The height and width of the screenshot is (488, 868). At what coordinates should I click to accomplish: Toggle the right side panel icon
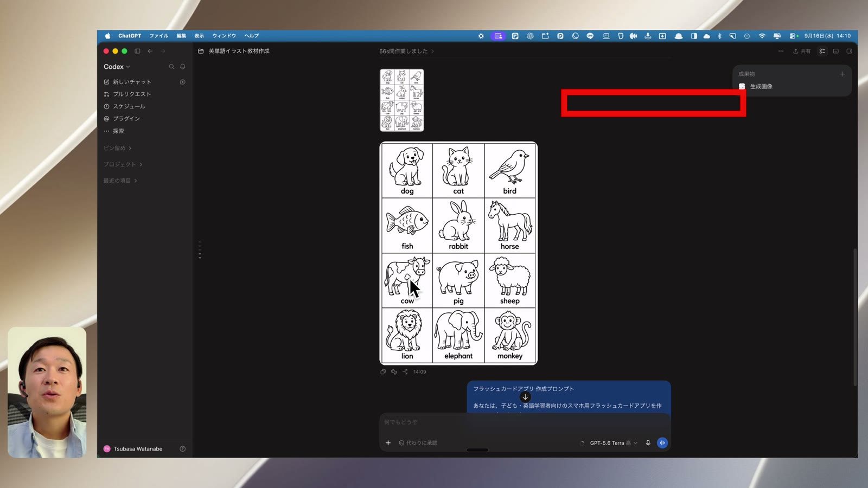pyautogui.click(x=850, y=51)
